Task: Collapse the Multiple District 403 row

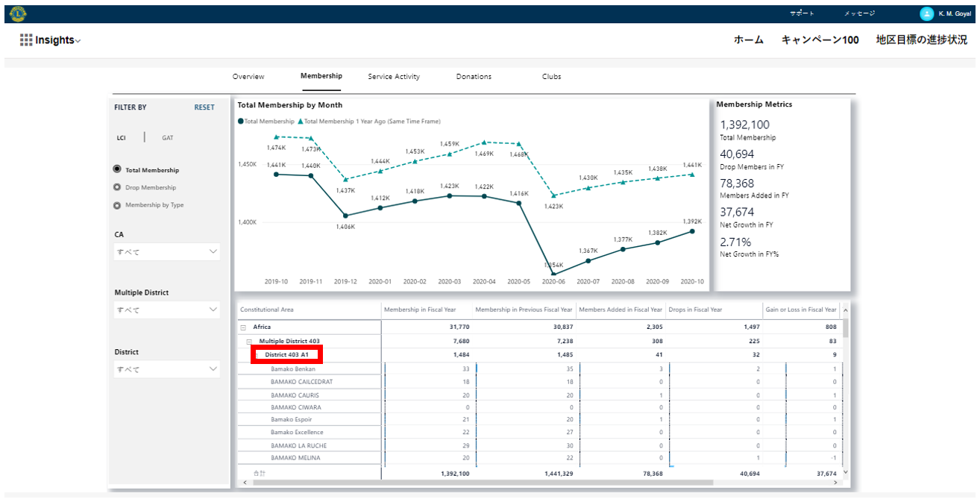Action: [x=250, y=341]
